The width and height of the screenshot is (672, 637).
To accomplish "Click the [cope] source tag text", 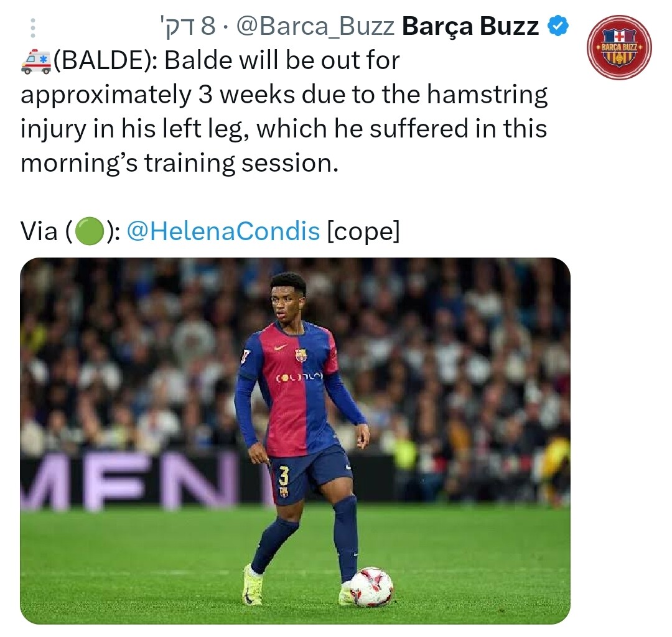I will tap(363, 232).
